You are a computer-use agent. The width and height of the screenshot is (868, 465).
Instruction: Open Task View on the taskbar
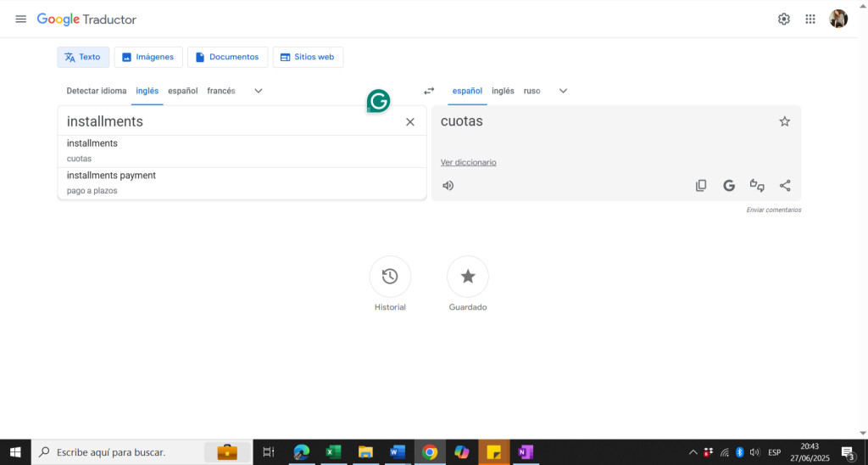(269, 452)
